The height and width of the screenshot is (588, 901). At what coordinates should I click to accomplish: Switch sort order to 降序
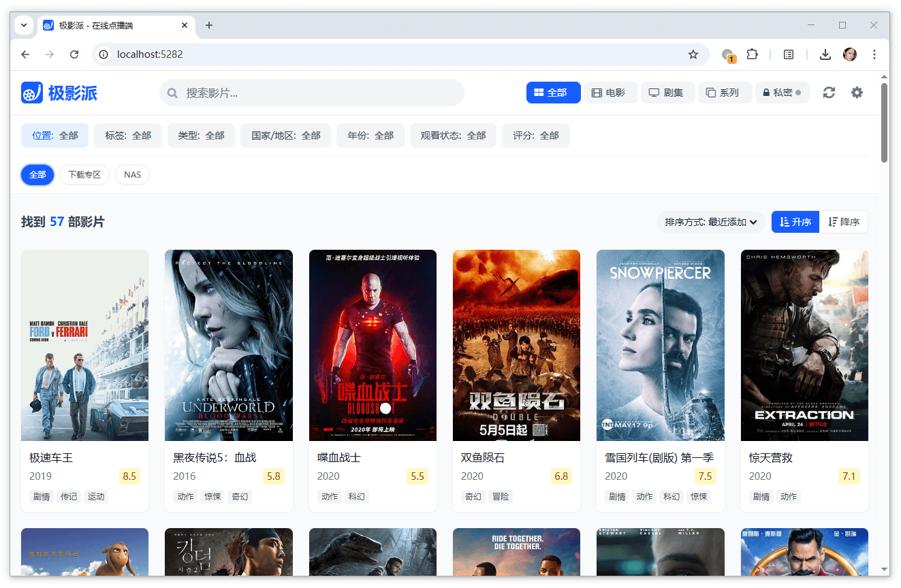pyautogui.click(x=843, y=222)
